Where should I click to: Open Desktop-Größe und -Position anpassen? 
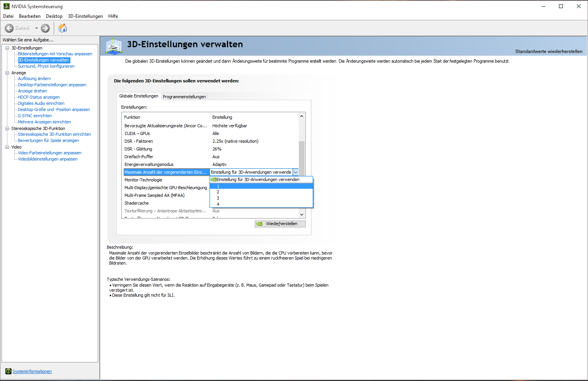(x=54, y=109)
